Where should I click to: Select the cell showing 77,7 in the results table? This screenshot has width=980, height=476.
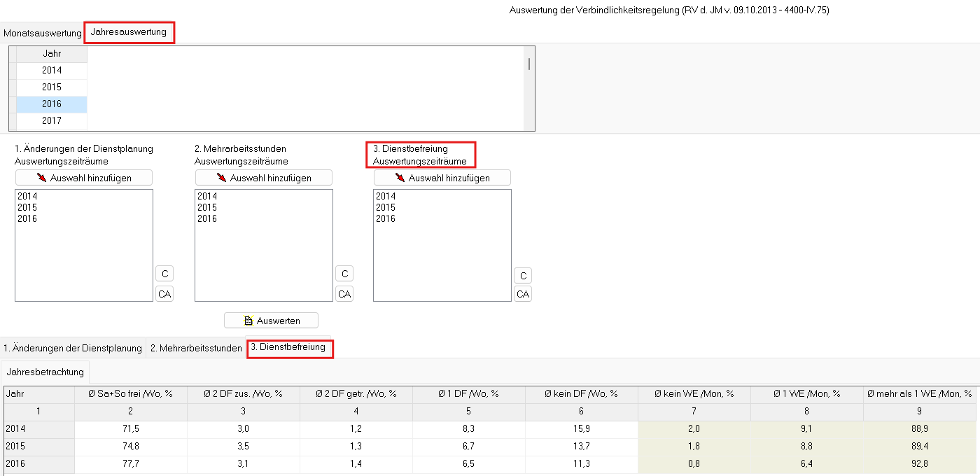(x=130, y=464)
